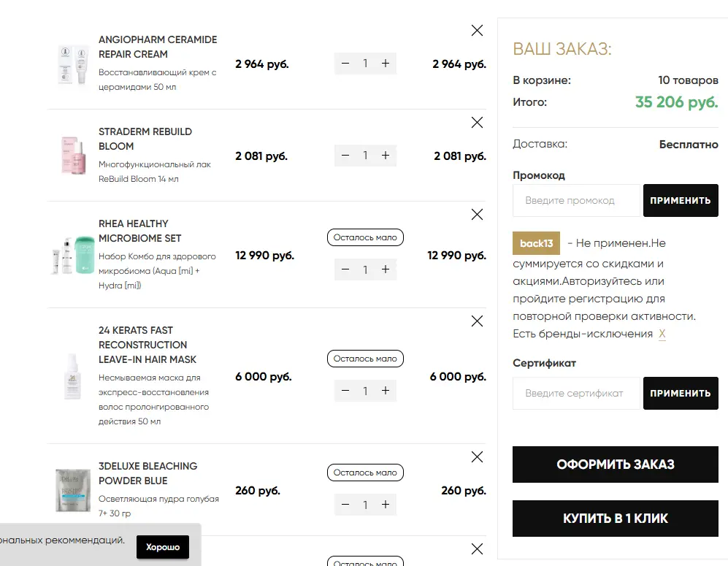This screenshot has height=566, width=728.
Task: Open Rhea Healthy Microbiome Set product thumbnail
Action: 73,255
